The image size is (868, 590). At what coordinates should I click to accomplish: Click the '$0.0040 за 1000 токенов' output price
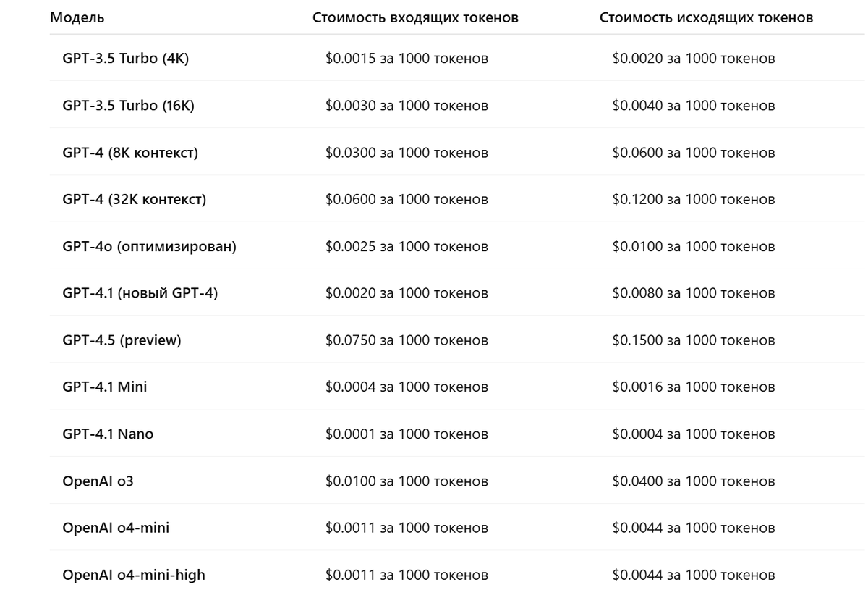694,106
